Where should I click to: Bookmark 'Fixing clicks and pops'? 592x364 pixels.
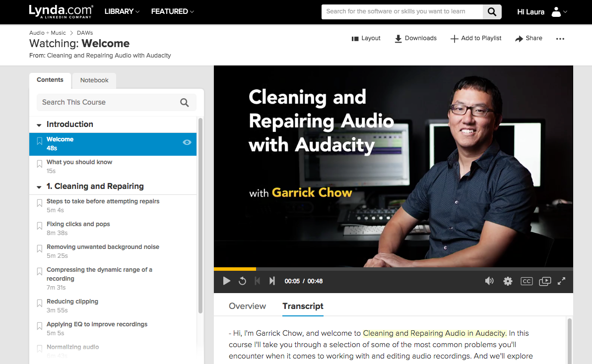pyautogui.click(x=39, y=226)
